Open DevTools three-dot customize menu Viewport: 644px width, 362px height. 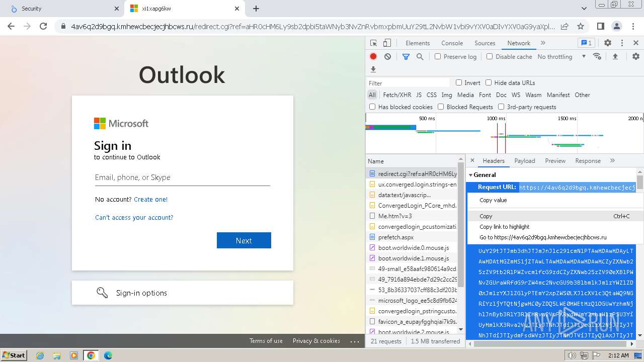622,43
